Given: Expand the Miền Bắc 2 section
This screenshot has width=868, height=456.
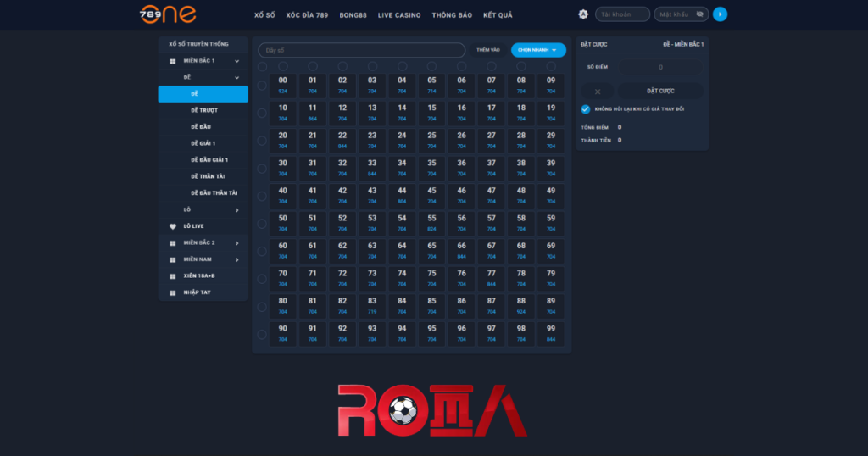Looking at the screenshot, I should [237, 243].
